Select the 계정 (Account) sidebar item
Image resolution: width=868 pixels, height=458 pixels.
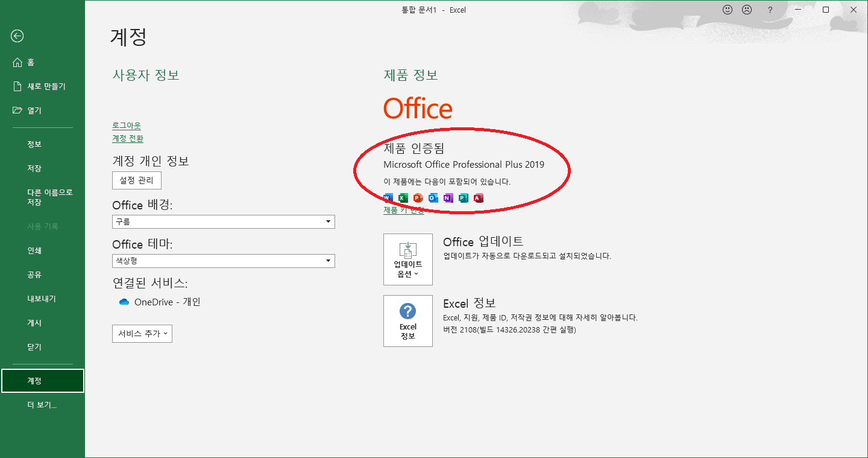pyautogui.click(x=42, y=381)
